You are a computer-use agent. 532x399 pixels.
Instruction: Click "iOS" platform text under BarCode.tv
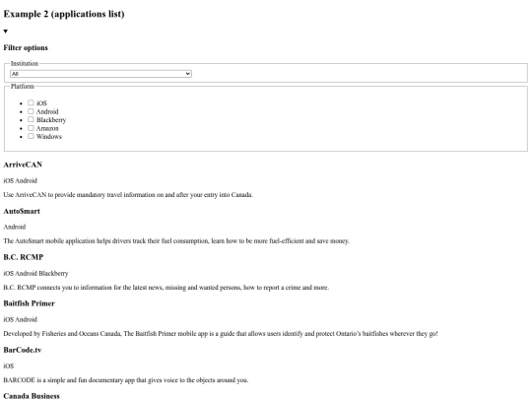[9, 366]
